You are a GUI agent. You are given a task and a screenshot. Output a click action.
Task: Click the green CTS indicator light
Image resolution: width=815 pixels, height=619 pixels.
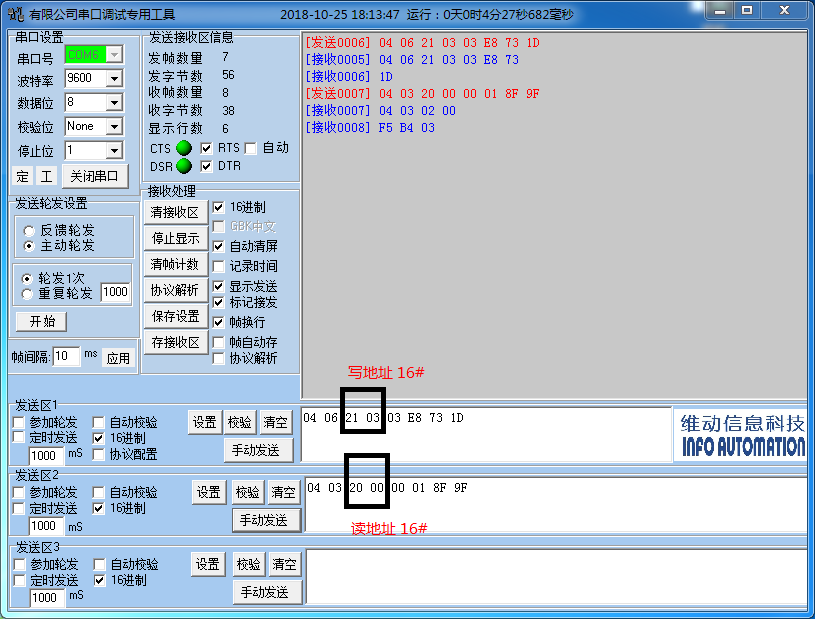click(184, 148)
